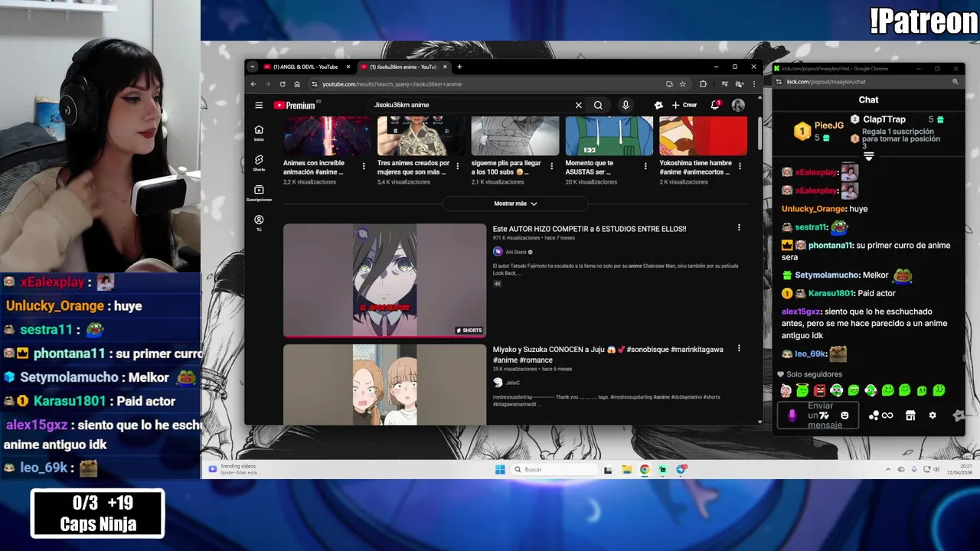Open Inicio in YouTube sidebar

259,132
